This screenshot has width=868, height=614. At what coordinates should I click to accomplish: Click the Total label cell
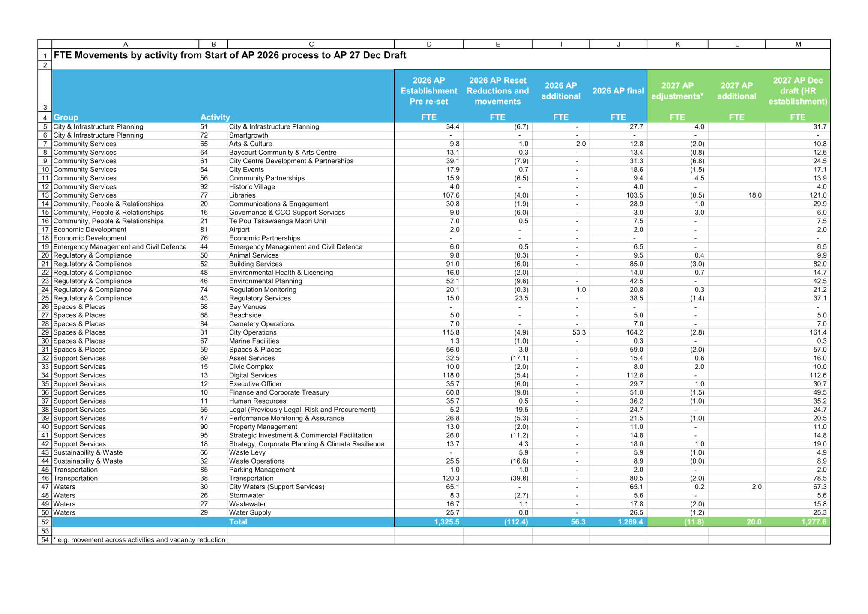238,522
